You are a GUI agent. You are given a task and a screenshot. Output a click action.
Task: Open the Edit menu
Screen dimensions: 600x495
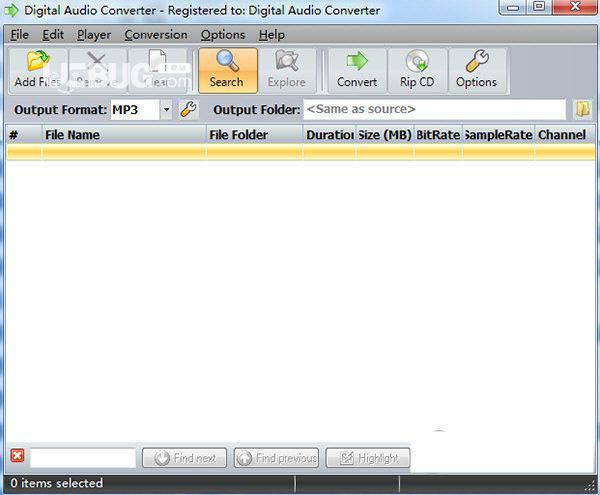click(53, 35)
